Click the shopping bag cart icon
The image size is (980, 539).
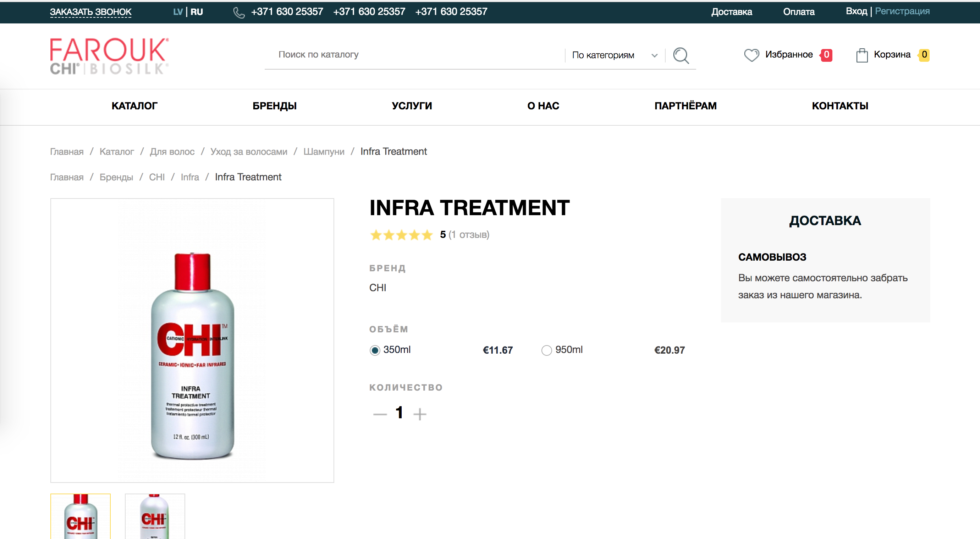(x=862, y=55)
